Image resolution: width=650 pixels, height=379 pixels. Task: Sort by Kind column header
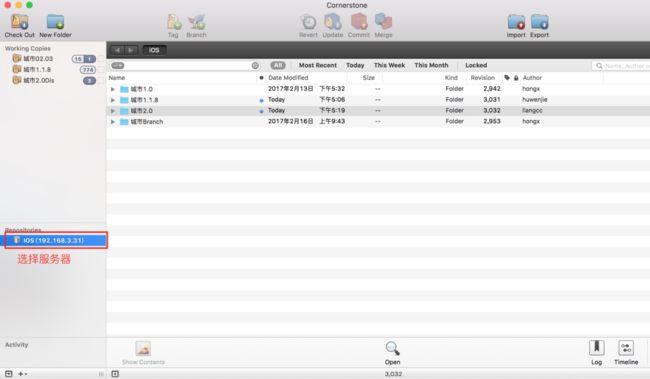[x=451, y=78]
